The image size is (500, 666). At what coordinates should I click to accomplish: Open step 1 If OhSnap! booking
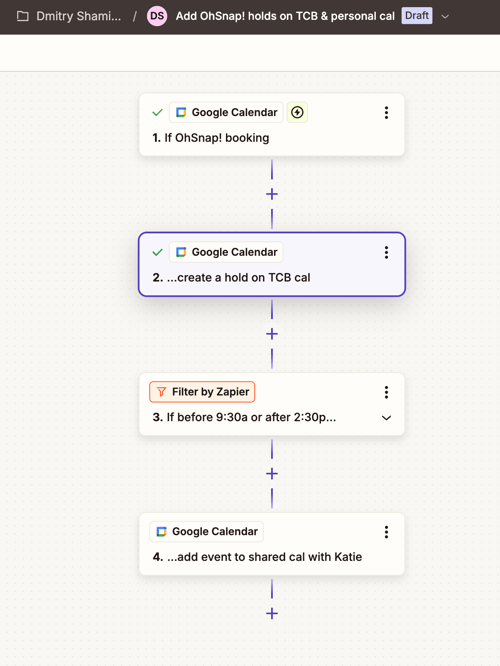coord(272,125)
